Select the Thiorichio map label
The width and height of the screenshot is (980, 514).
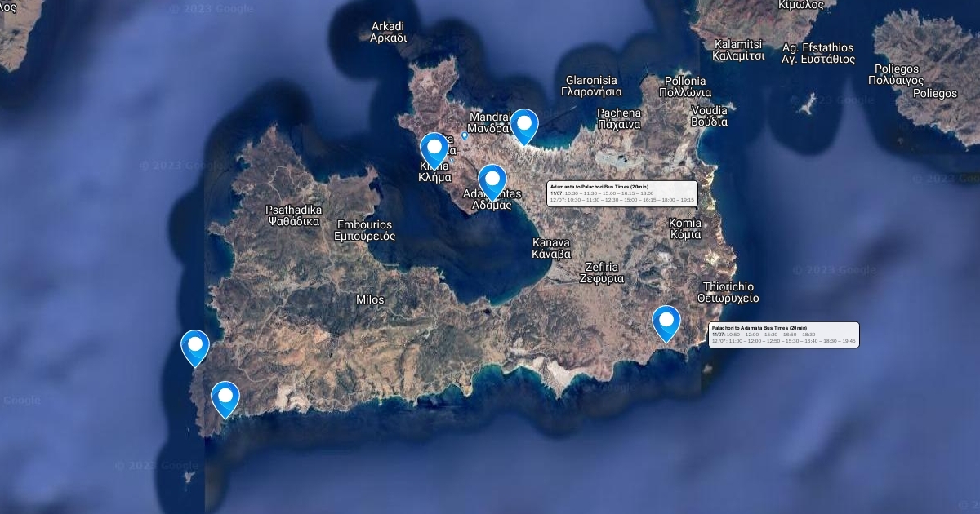tap(728, 292)
